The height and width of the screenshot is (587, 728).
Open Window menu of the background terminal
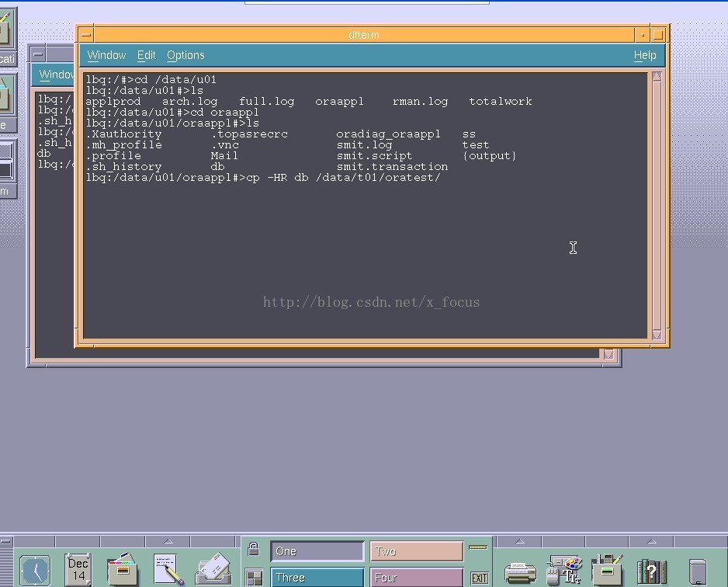click(x=56, y=75)
